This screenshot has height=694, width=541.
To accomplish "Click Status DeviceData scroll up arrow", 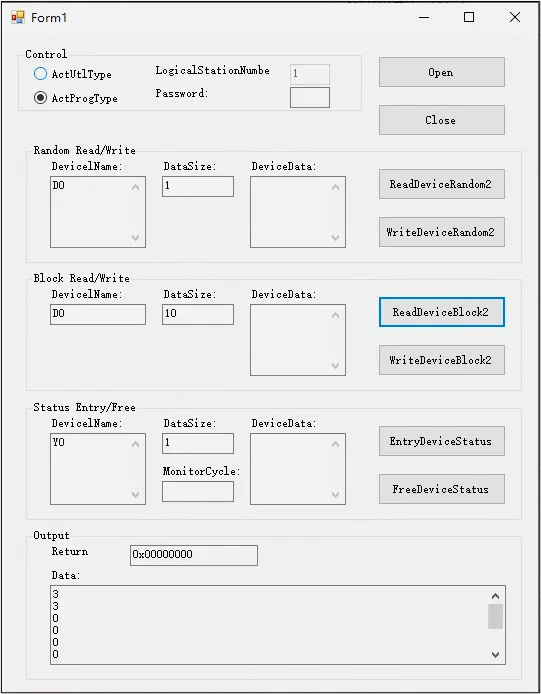I will click(336, 444).
